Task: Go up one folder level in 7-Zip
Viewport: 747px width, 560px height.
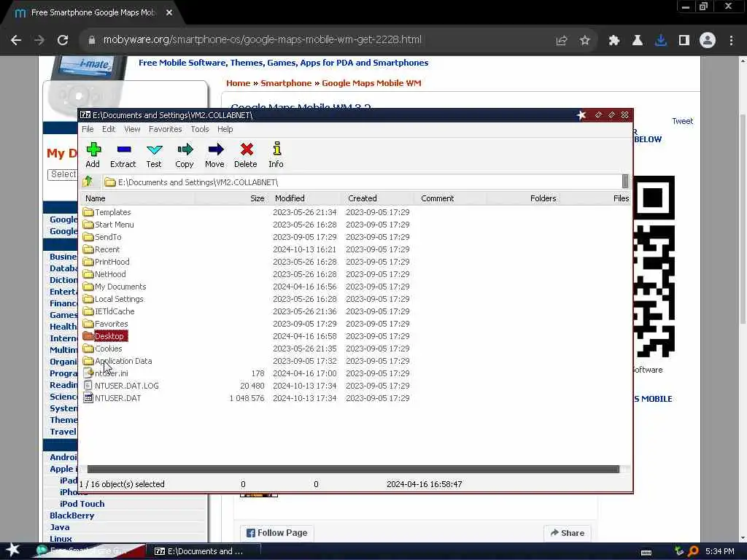Action: tap(88, 182)
